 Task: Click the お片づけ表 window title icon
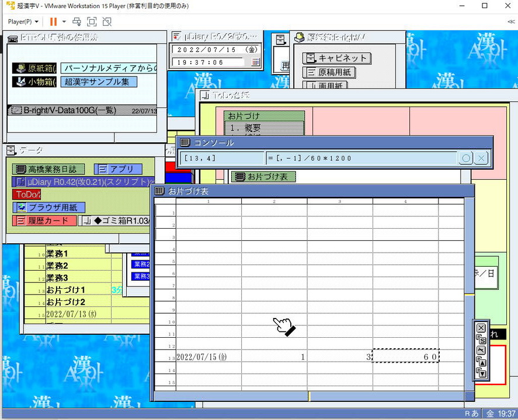coord(159,191)
